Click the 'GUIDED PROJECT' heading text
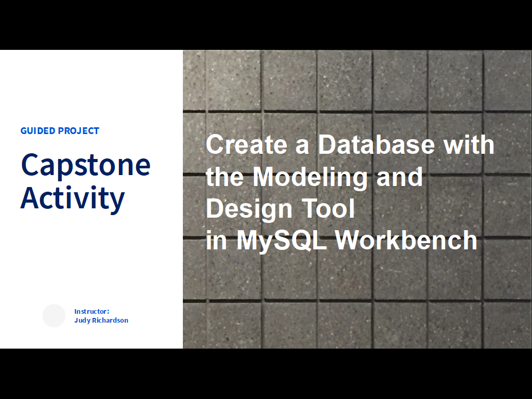 (60, 130)
